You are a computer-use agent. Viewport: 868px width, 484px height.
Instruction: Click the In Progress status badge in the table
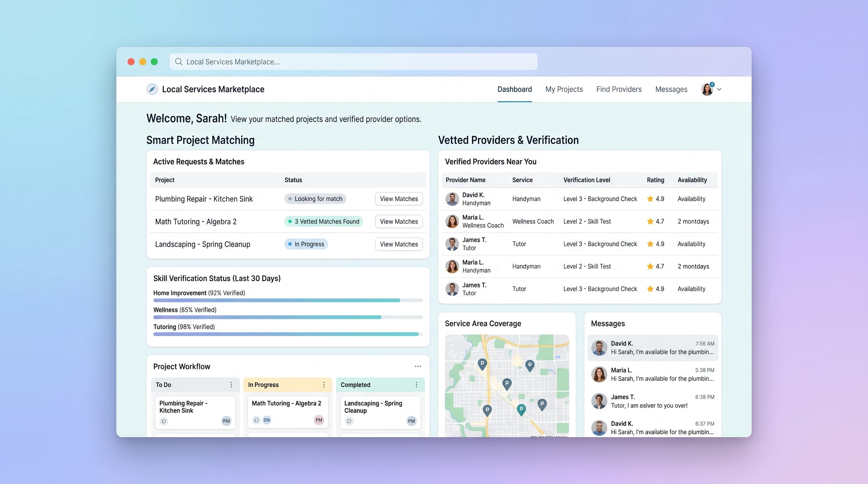[306, 244]
